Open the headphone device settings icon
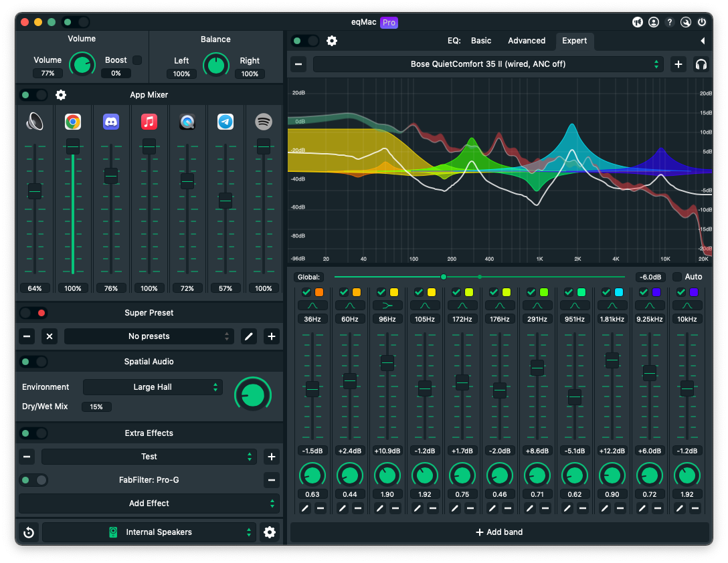Viewport: 728px width, 563px height. (x=701, y=64)
